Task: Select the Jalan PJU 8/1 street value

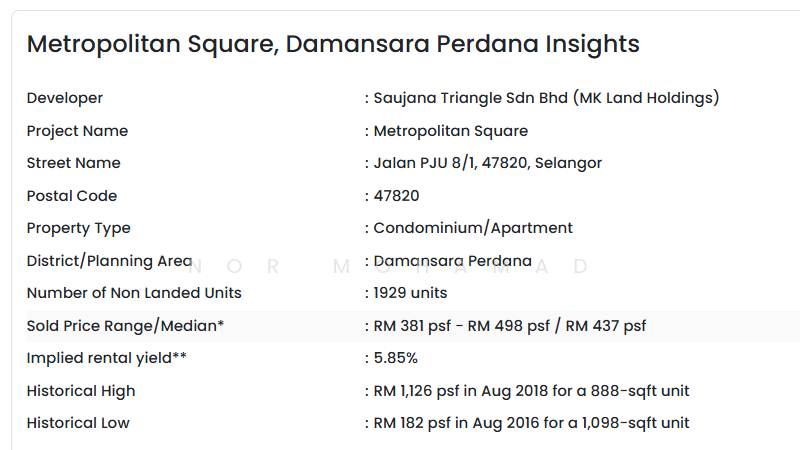Action: tap(487, 163)
